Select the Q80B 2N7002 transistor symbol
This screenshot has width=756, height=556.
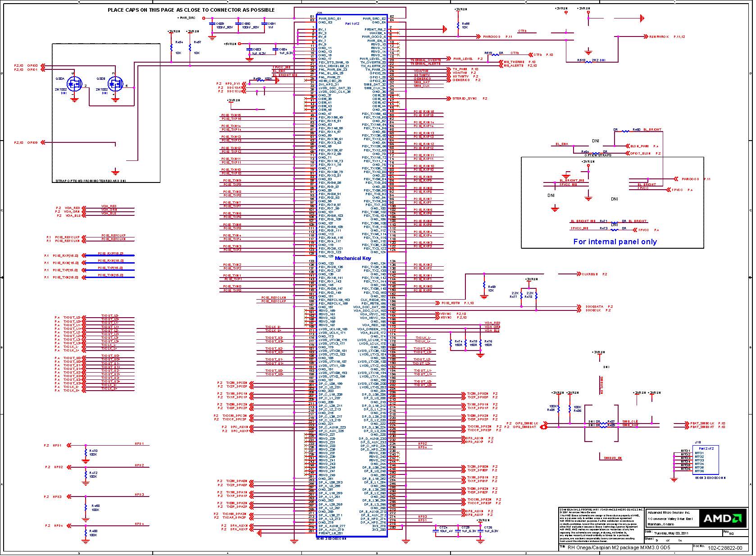[x=115, y=84]
